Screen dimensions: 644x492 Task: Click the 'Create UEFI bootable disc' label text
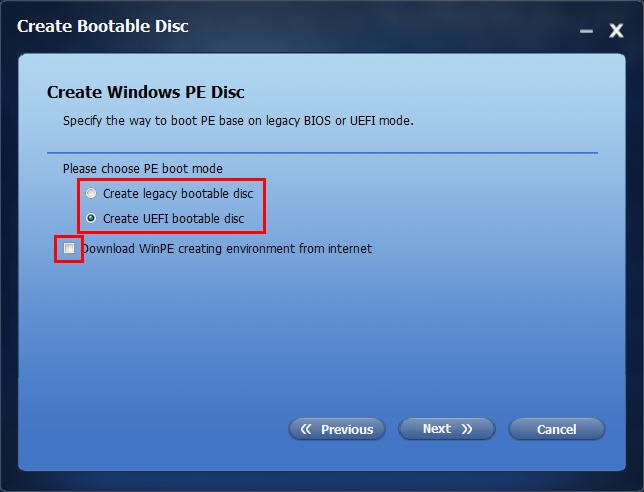173,218
